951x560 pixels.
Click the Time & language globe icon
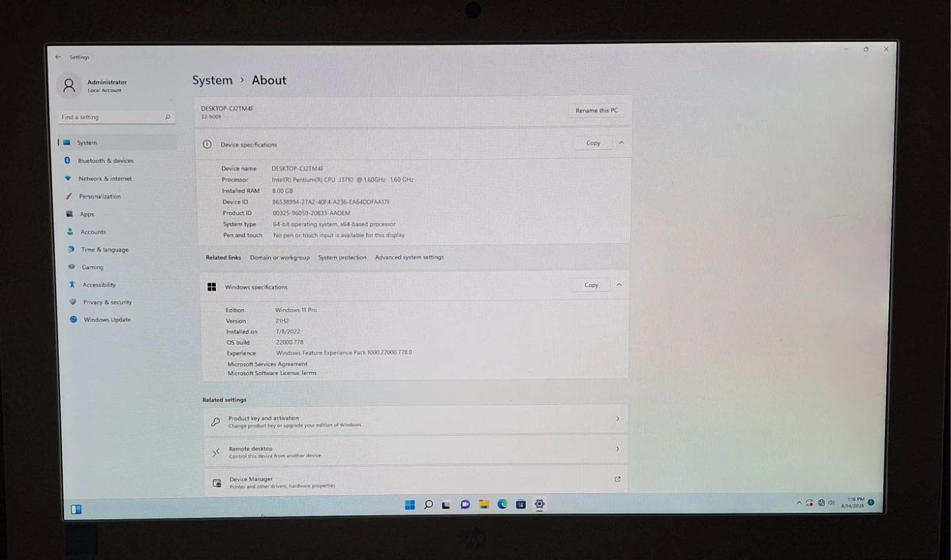coord(71,249)
